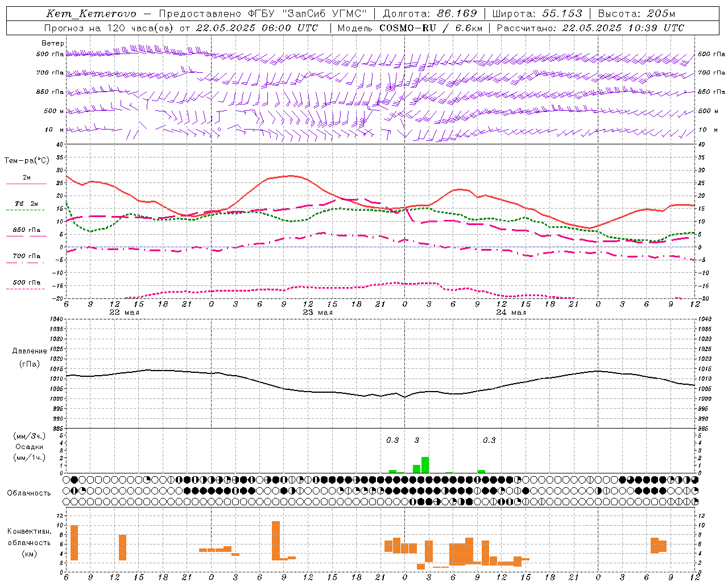Click the 'Конвективн.' convective cloudiness label
This screenshot has height=582, width=728.
30,531
